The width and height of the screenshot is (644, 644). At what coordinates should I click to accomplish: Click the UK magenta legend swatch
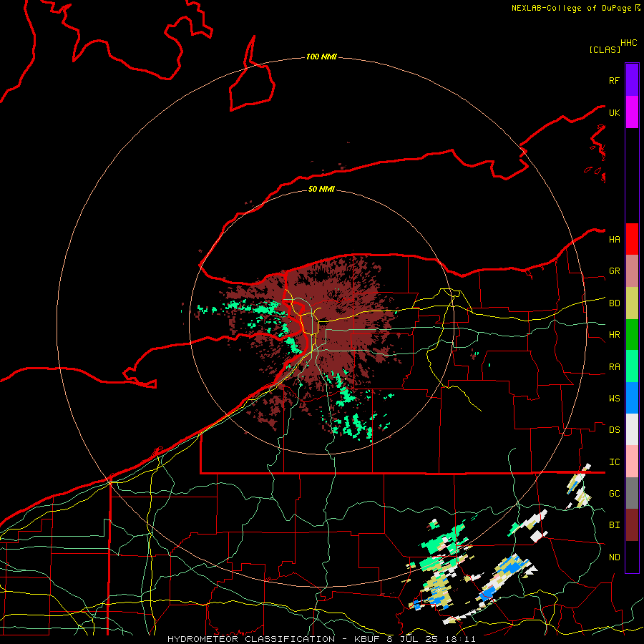click(632, 112)
